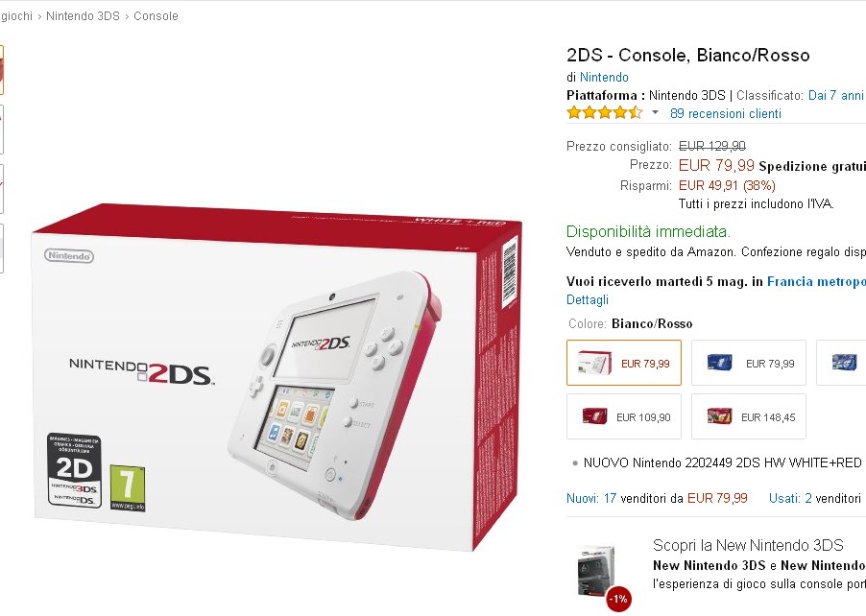Pick the EUR 148,45 bundle option

(x=748, y=416)
